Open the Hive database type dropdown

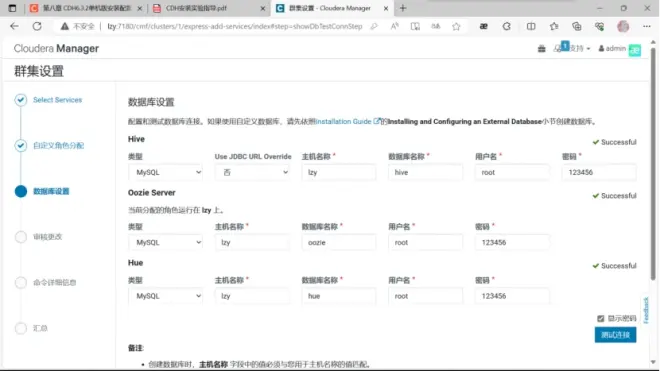coord(165,172)
